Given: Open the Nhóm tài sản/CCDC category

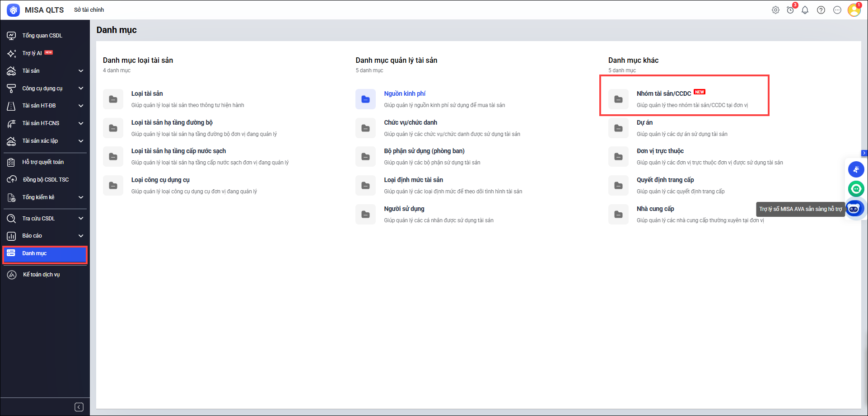Looking at the screenshot, I should (663, 93).
